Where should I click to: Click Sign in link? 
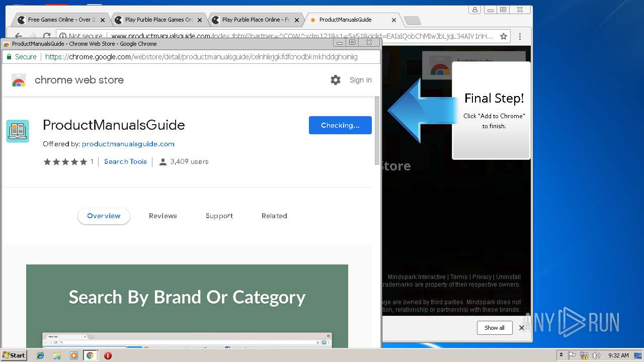point(361,80)
